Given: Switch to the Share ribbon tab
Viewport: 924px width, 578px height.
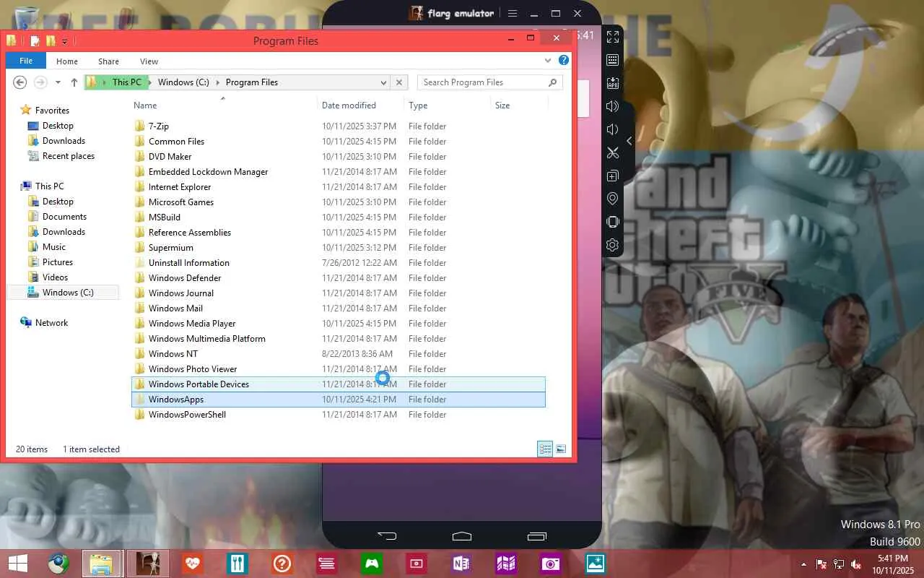Looking at the screenshot, I should [109, 61].
